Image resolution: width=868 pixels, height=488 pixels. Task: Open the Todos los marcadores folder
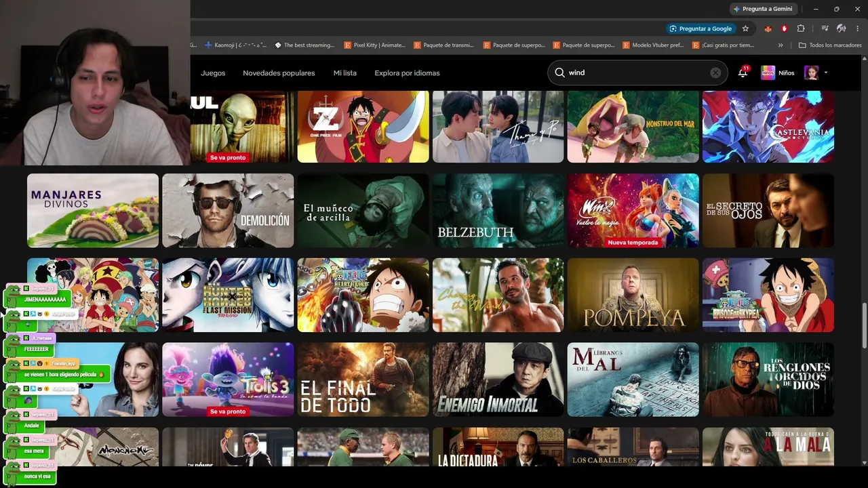(x=830, y=45)
